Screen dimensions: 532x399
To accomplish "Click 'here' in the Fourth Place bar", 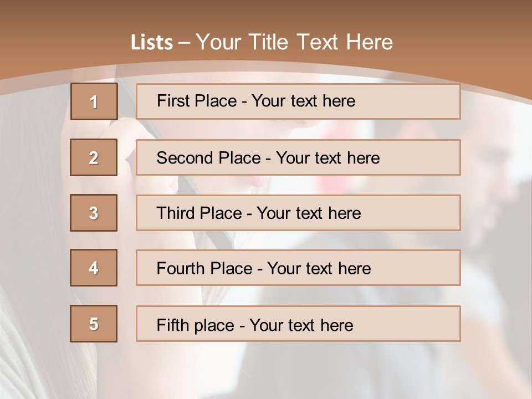I will (x=354, y=269).
